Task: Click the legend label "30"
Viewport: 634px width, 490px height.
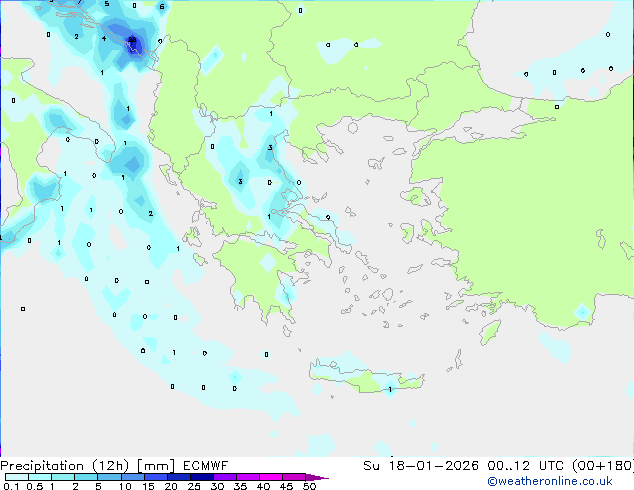Action: (x=217, y=486)
